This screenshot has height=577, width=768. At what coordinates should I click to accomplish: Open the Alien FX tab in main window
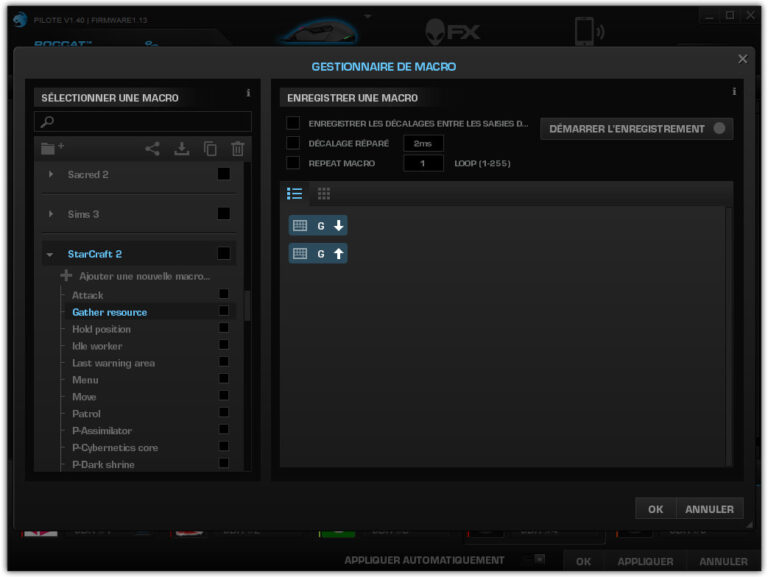pyautogui.click(x=453, y=32)
